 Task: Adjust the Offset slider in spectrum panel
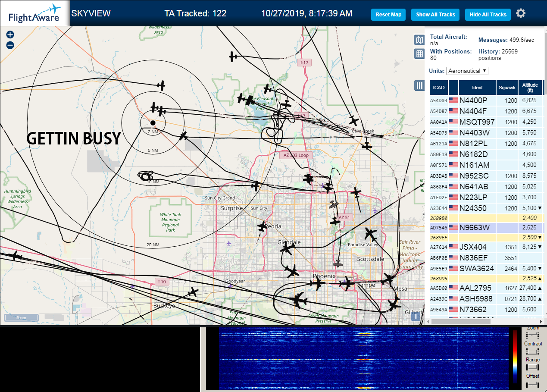(x=533, y=384)
